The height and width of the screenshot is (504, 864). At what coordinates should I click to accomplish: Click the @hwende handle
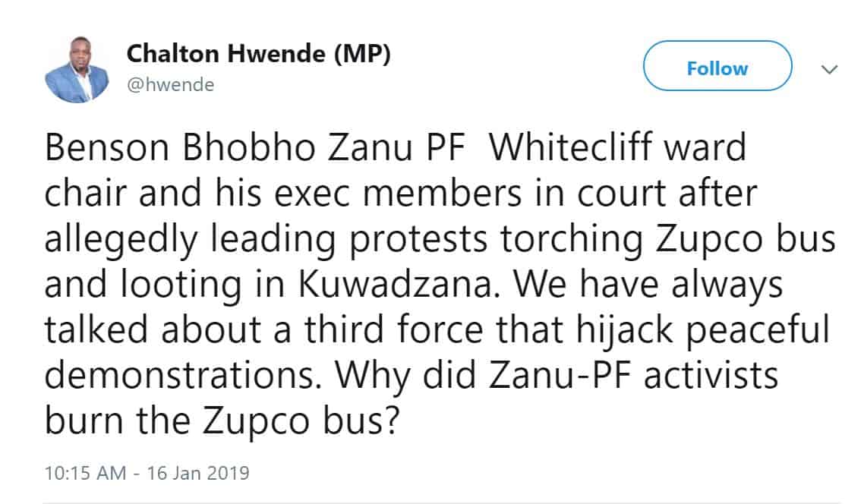click(x=170, y=84)
